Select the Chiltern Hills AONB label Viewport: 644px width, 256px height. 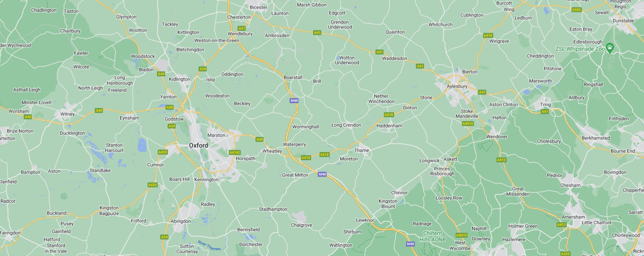[x=432, y=236]
